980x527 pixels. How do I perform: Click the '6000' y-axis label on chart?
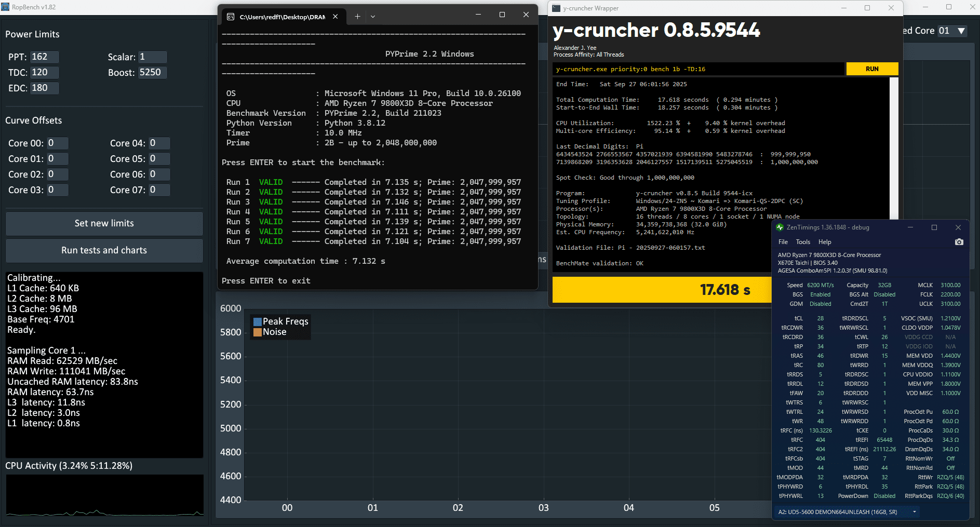[231, 308]
